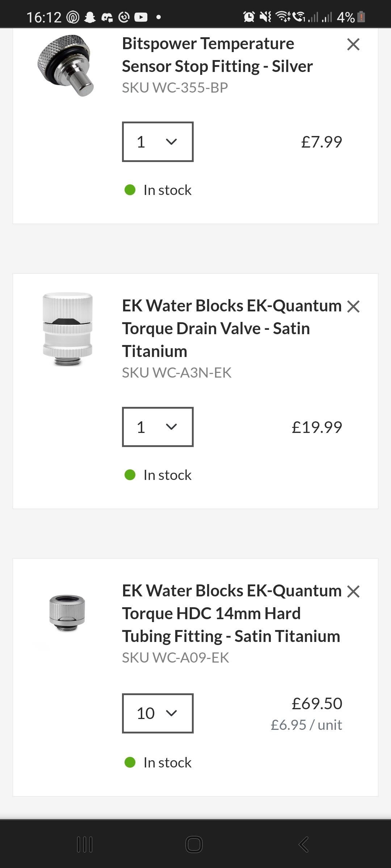Remove EK-Quantum Torque Drain Valve item

pos(353,306)
